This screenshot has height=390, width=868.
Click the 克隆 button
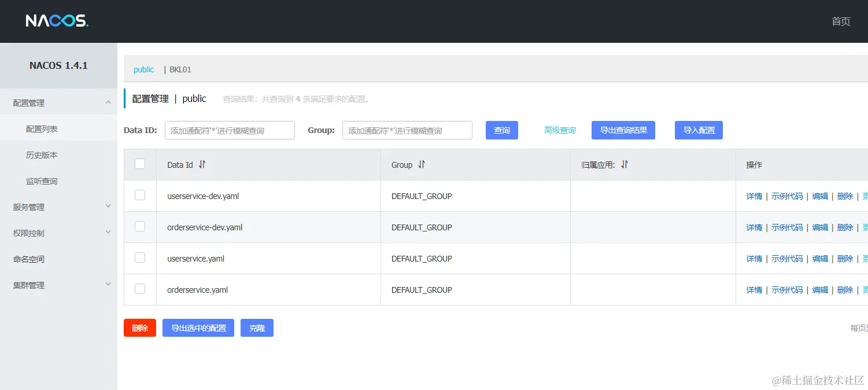pos(257,328)
